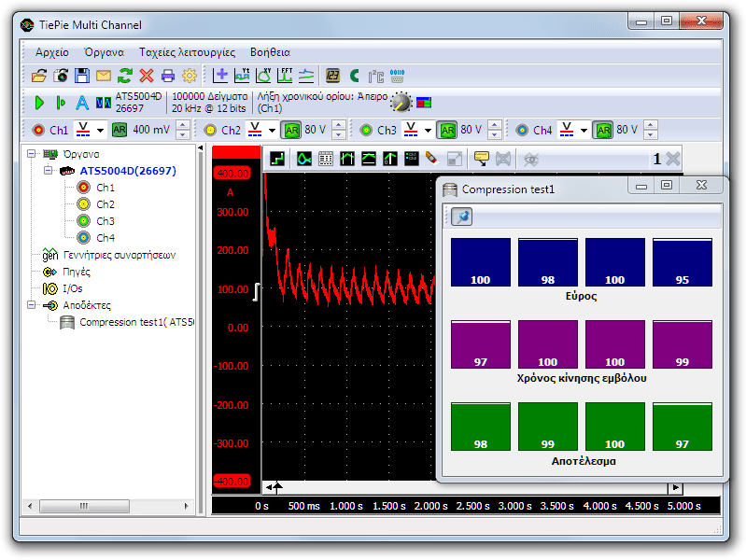Open the Αρχείο menu
This screenshot has height=560, width=746.
[x=52, y=52]
